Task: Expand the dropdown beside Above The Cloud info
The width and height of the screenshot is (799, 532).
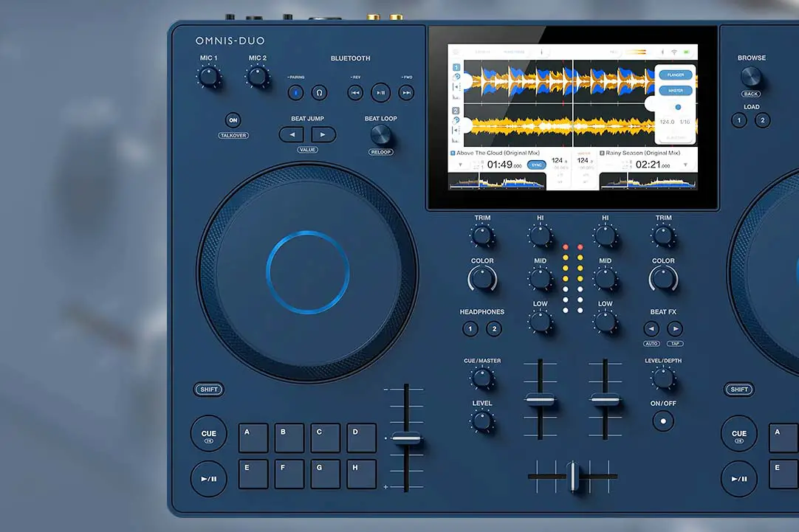Action: tap(459, 165)
